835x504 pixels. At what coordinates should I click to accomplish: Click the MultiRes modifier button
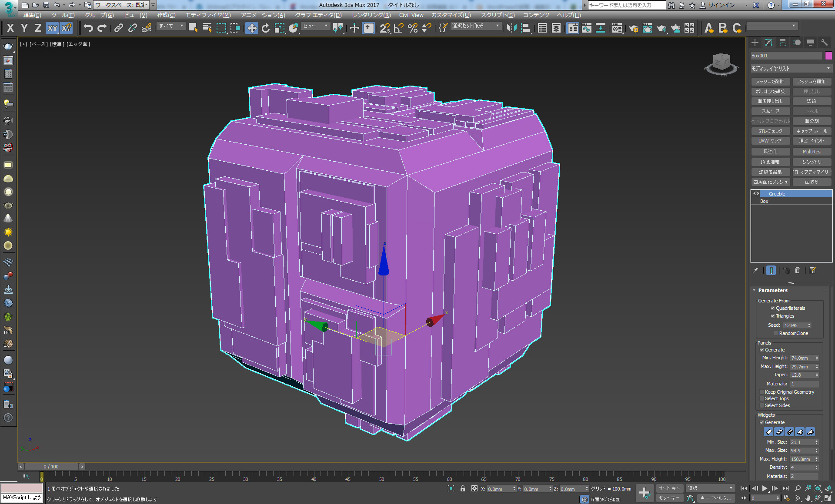812,152
